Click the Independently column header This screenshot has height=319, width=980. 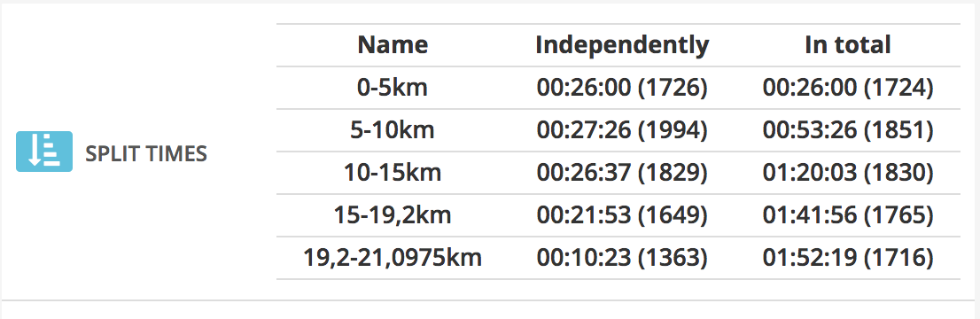coord(623,46)
